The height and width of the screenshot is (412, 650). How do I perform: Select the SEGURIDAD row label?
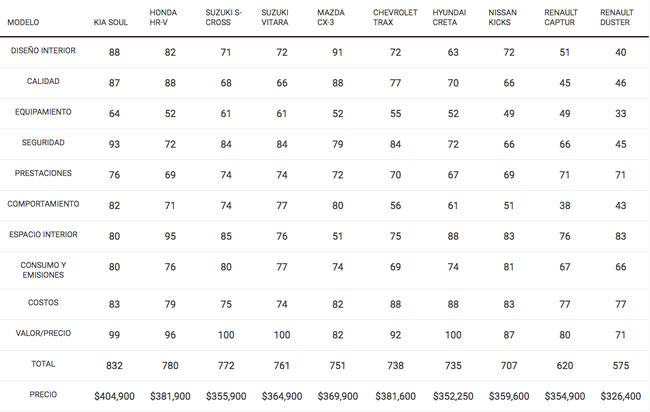(43, 143)
